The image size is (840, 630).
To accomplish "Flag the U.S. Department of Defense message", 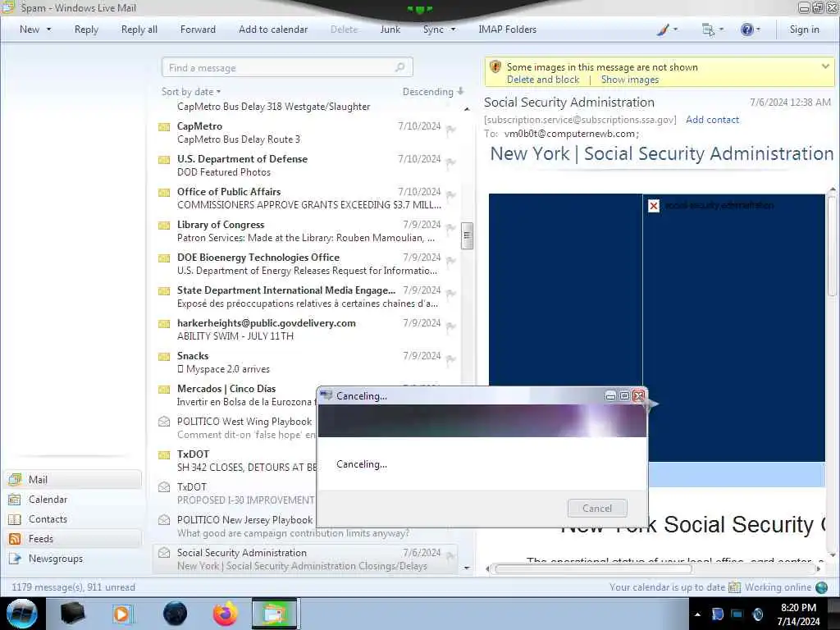I will coord(451,162).
